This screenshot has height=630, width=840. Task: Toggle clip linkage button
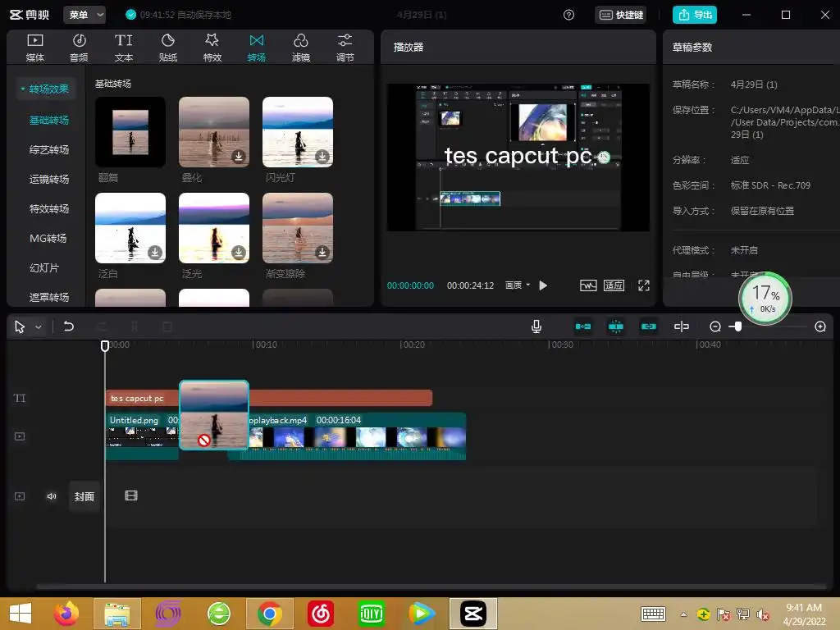(x=648, y=326)
